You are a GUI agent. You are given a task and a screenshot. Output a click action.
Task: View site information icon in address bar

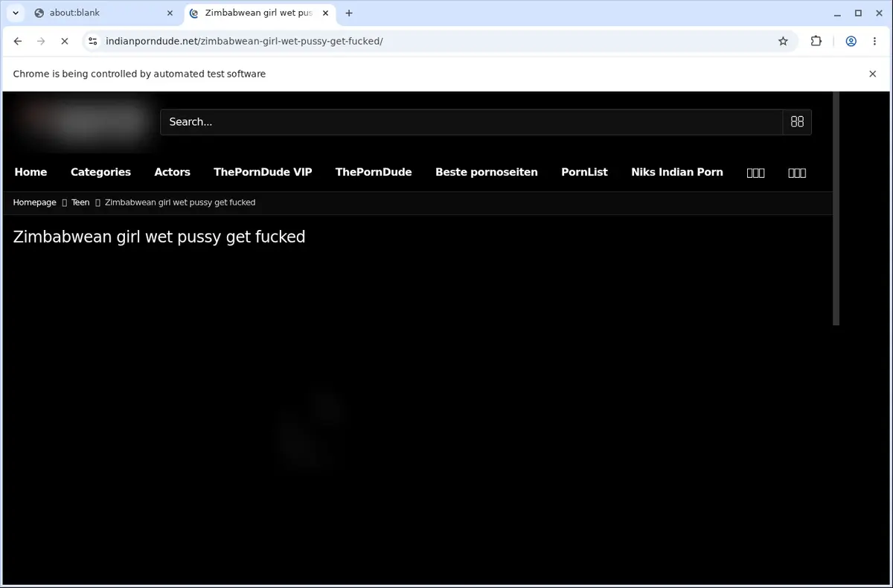pos(93,41)
